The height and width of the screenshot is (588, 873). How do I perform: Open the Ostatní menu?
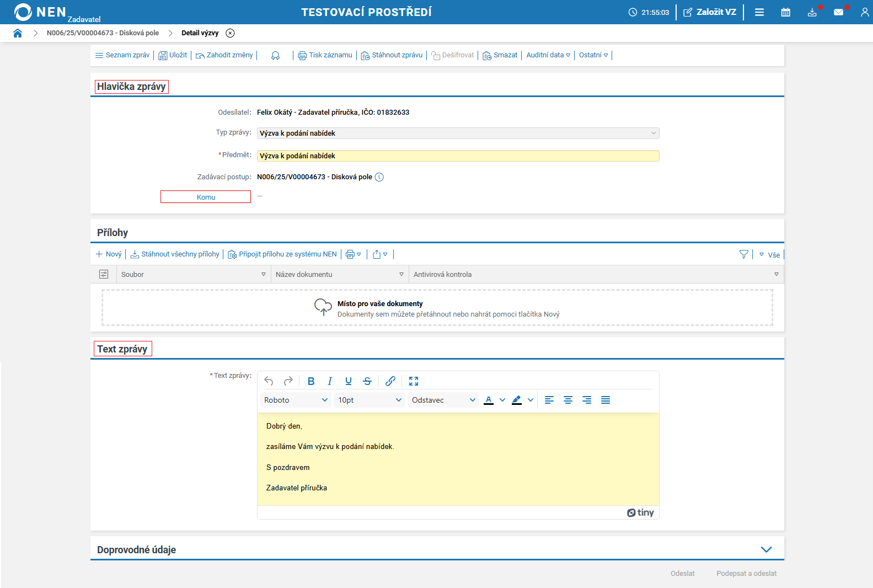coord(593,55)
